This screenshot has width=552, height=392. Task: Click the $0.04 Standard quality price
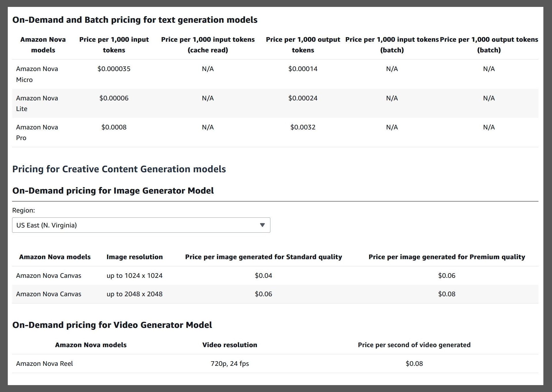[x=263, y=275]
